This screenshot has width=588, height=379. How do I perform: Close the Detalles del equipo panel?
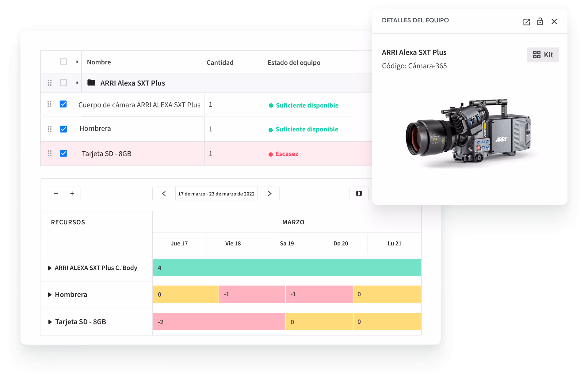coord(554,21)
